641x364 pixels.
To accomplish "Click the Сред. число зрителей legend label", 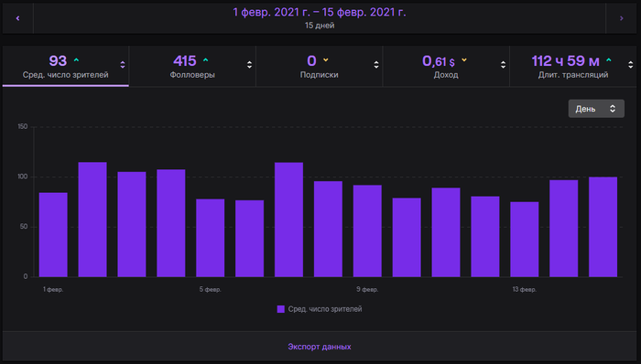I will (325, 309).
